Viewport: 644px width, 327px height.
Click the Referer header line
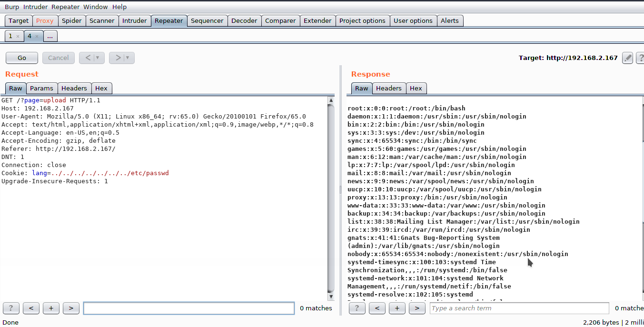click(x=59, y=149)
